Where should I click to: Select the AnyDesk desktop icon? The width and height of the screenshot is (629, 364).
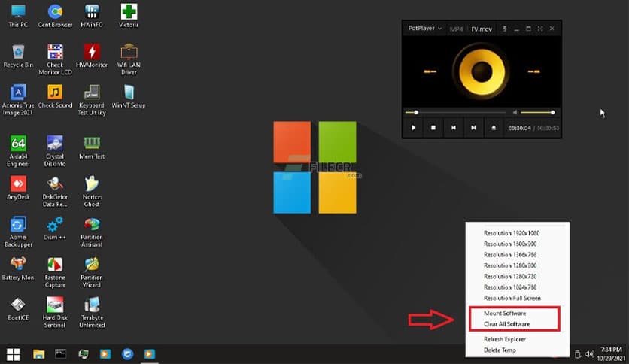[18, 184]
